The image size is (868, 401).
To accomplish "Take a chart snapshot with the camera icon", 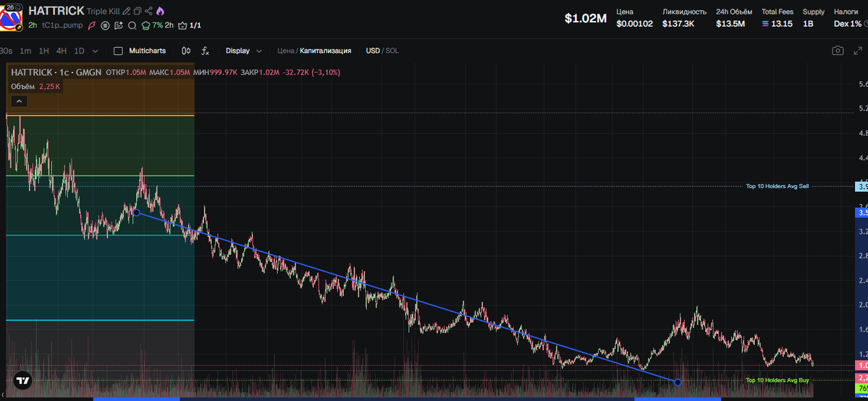I will (x=838, y=51).
